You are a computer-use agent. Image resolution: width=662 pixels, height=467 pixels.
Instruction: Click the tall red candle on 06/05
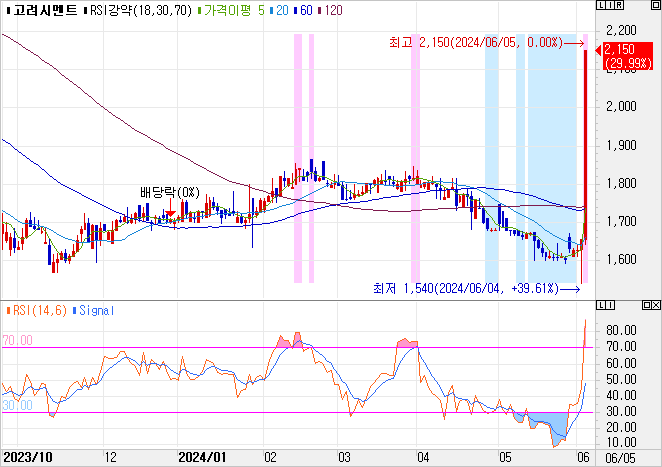[586, 144]
